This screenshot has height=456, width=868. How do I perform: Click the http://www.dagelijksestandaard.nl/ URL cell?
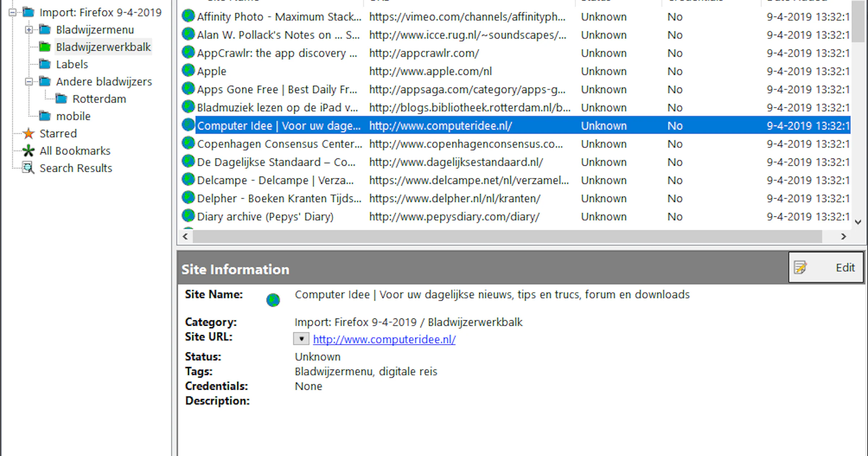tap(456, 162)
